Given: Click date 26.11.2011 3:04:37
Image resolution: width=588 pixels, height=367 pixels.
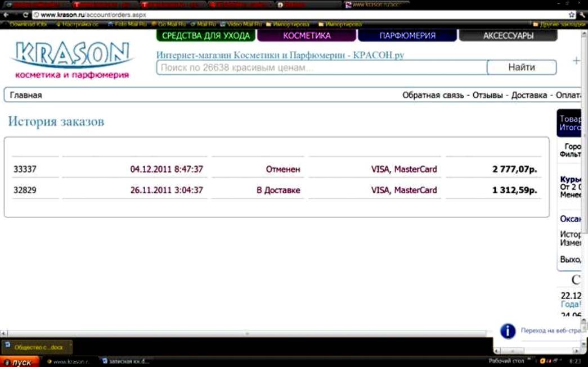Looking at the screenshot, I should (x=167, y=190).
